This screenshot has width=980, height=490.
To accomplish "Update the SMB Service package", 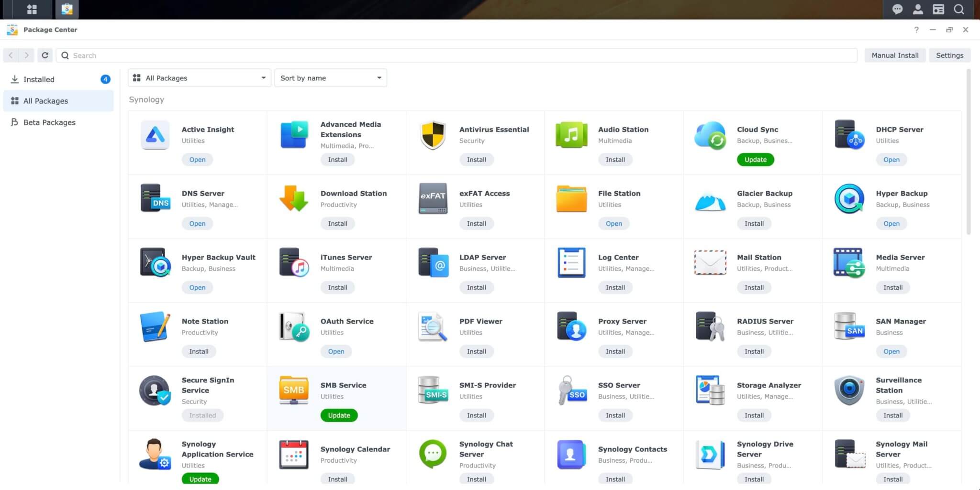I will click(x=339, y=415).
